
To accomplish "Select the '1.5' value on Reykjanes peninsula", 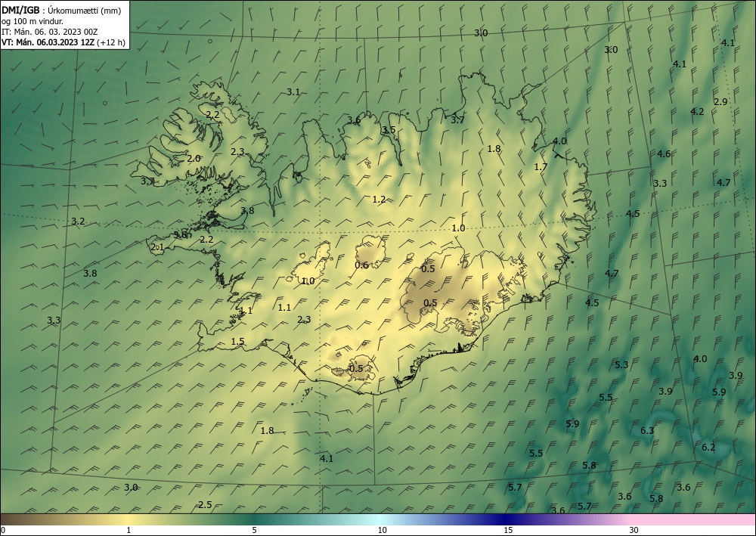I will point(237,341).
